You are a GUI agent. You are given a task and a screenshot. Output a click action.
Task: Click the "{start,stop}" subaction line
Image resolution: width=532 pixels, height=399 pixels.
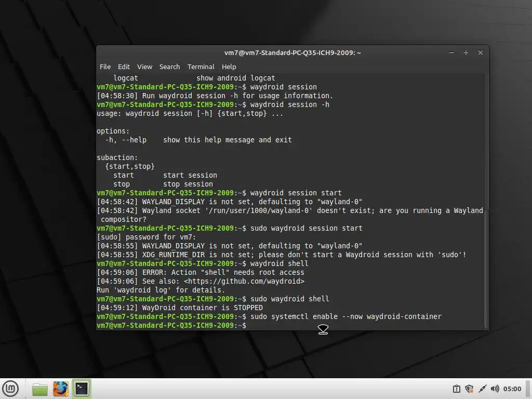(129, 167)
